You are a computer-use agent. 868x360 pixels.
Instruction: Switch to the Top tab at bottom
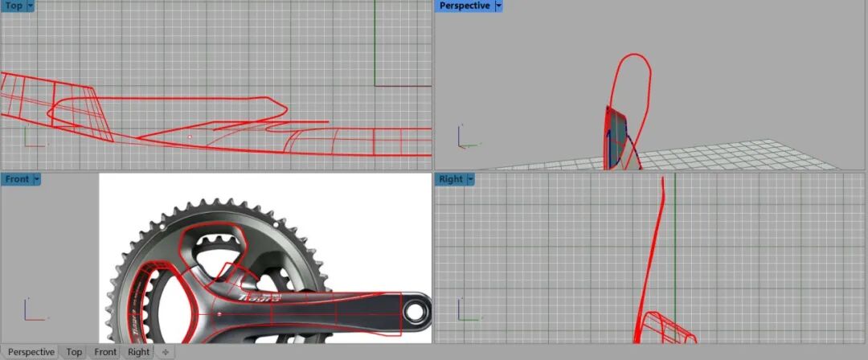click(74, 352)
